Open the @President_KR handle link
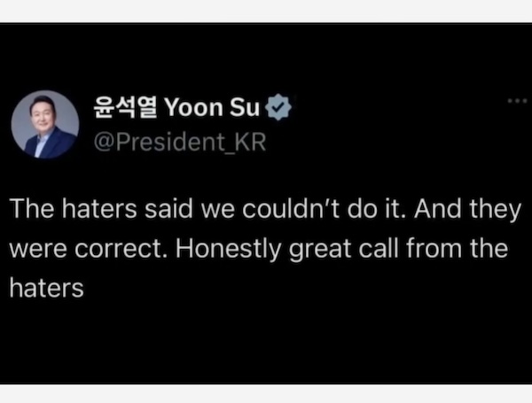Image resolution: width=532 pixels, height=403 pixels. 179,142
